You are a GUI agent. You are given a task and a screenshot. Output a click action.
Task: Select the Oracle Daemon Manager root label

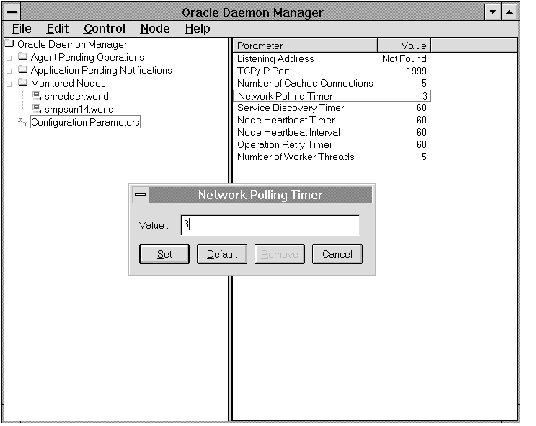(x=72, y=44)
